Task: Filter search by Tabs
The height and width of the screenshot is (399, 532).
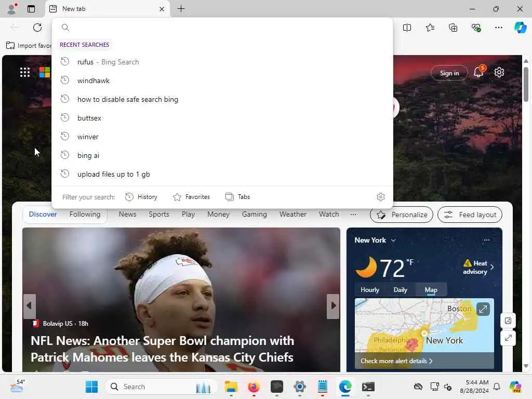Action: point(237,197)
